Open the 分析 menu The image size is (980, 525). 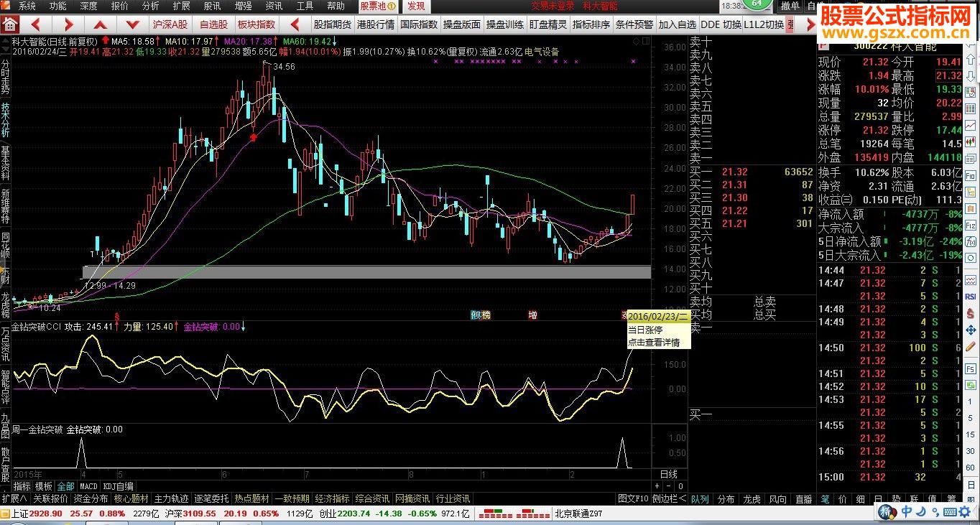[x=151, y=6]
